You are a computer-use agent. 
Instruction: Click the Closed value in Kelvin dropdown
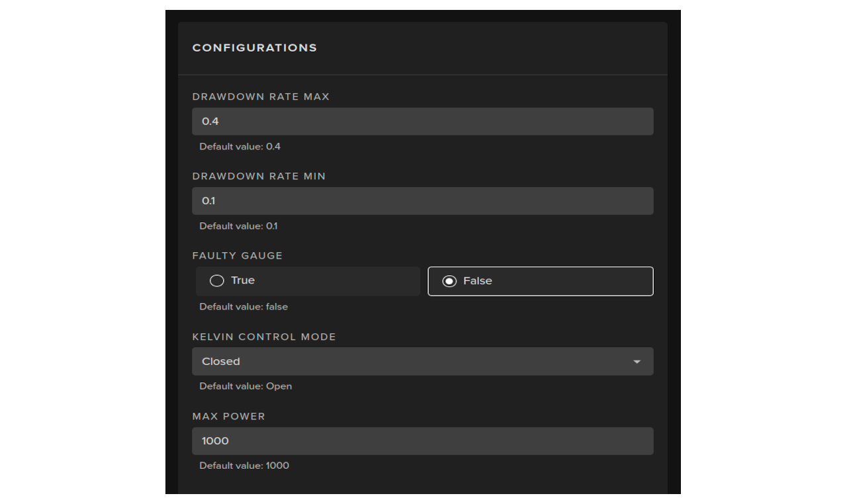click(x=221, y=362)
